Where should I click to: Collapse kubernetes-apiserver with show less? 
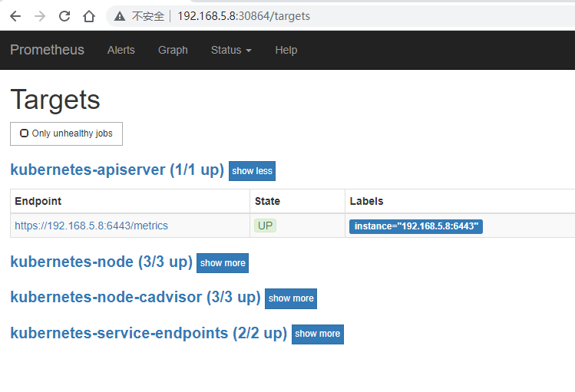(252, 171)
